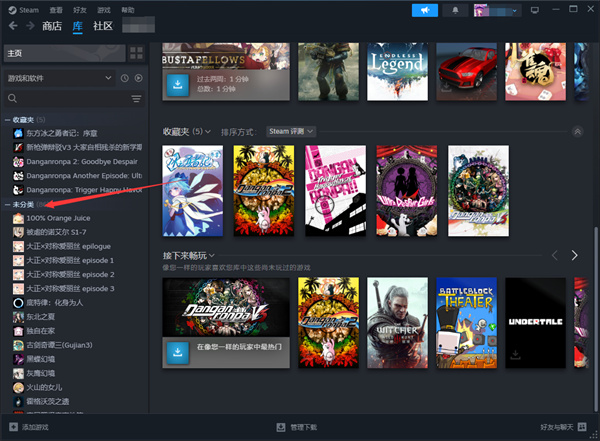Open the Steam 评测 sort dropdown

pos(291,131)
